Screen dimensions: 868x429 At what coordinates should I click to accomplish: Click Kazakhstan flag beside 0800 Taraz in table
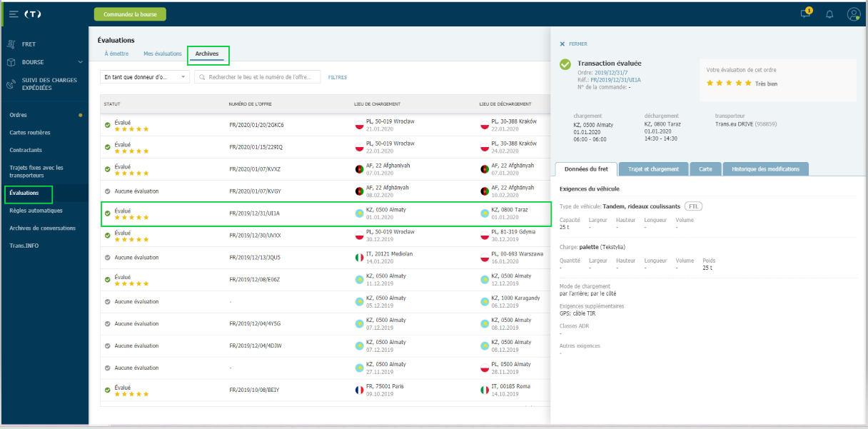485,213
